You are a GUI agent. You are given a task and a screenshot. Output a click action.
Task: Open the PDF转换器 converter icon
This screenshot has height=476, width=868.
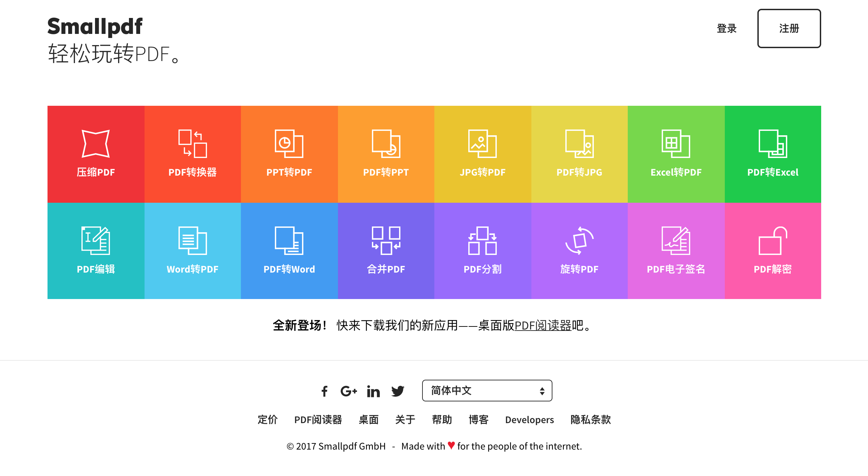click(193, 144)
